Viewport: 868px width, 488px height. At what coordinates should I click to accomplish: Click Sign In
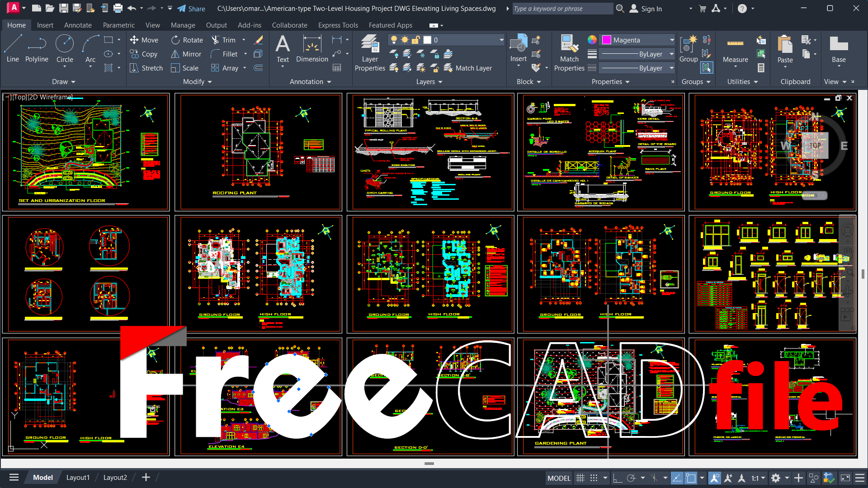click(x=646, y=9)
